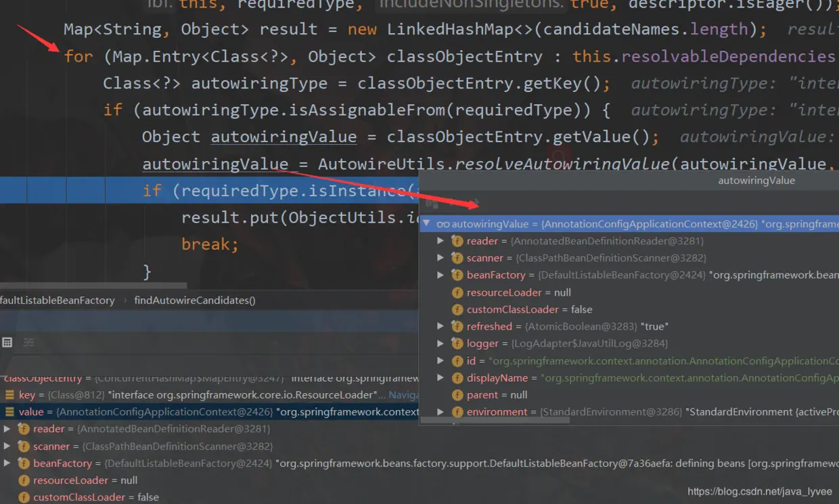Viewport: 839px width, 504px height.
Task: Expand the id string node
Action: [440, 361]
